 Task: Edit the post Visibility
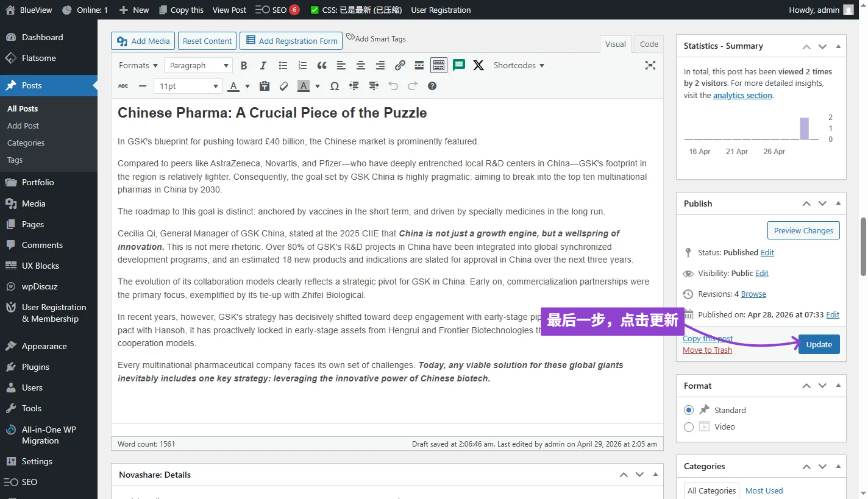762,273
